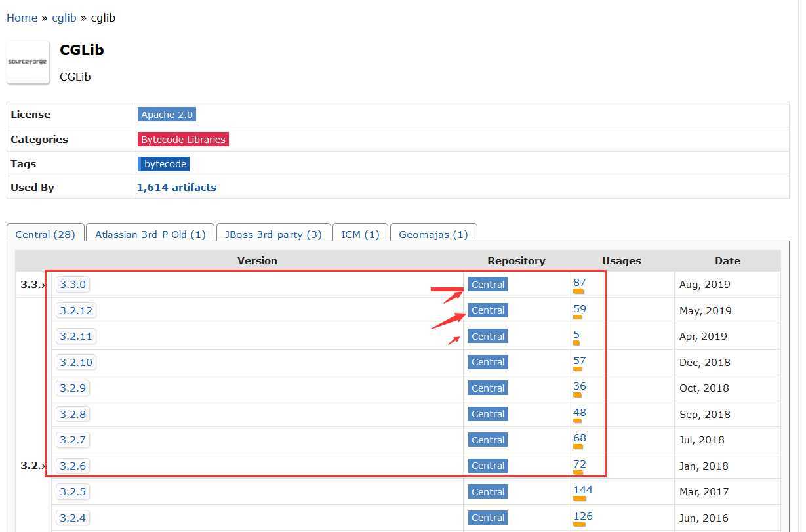Click the Central badge for 3.2.11
The height and width of the screenshot is (532, 806).
[x=488, y=337]
